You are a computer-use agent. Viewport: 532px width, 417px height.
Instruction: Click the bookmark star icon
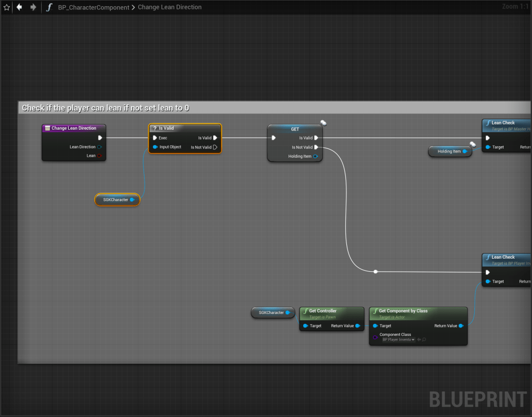[x=7, y=7]
